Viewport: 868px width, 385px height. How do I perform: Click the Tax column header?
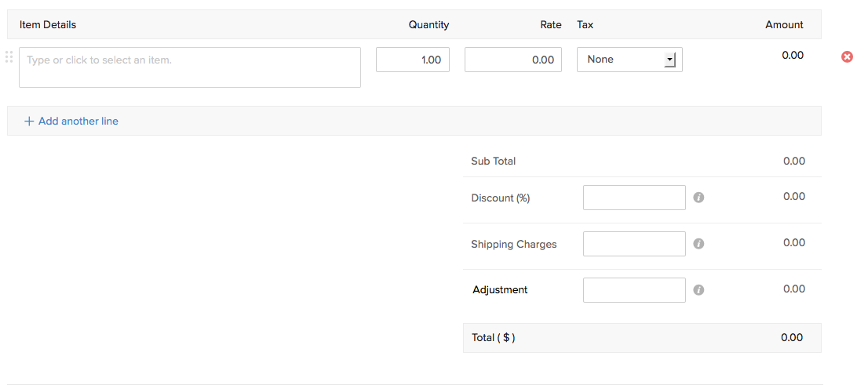point(585,24)
